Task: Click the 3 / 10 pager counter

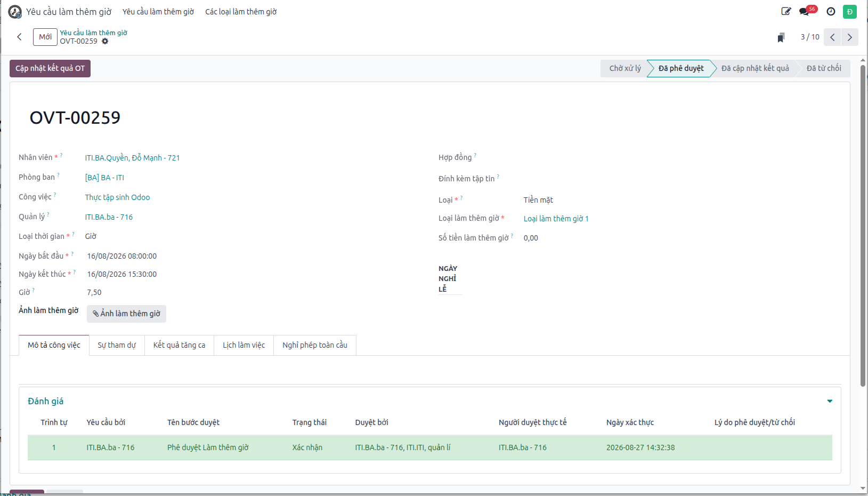Action: [x=810, y=37]
